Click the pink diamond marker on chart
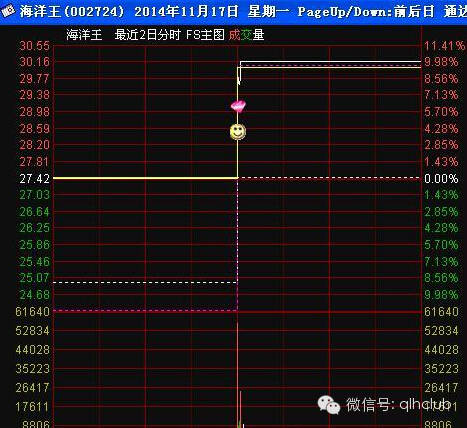 click(238, 106)
